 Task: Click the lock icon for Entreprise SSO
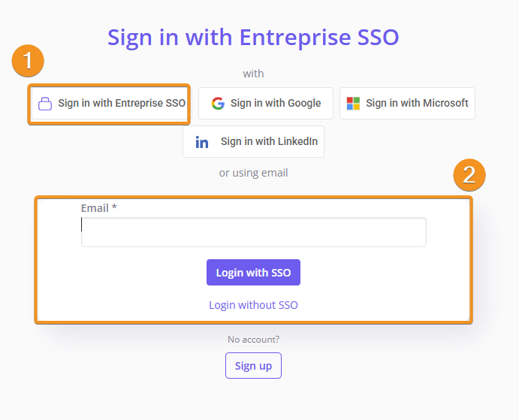click(x=45, y=104)
